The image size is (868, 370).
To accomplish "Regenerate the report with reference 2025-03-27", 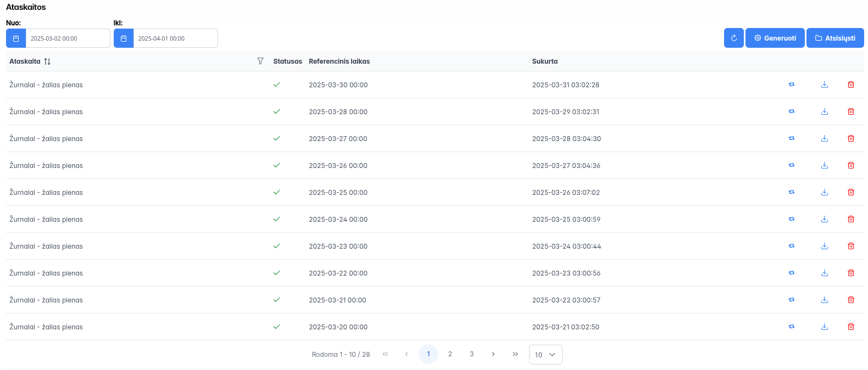I will [x=792, y=138].
